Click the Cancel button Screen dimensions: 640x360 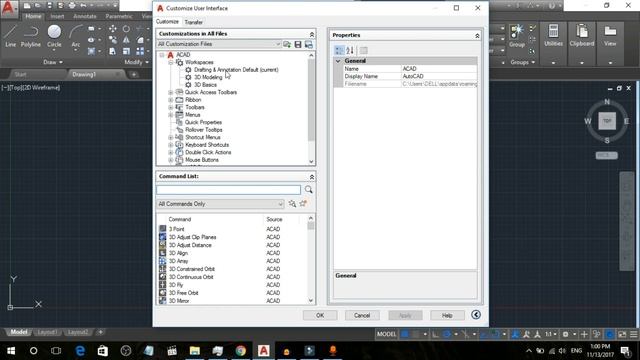click(362, 315)
